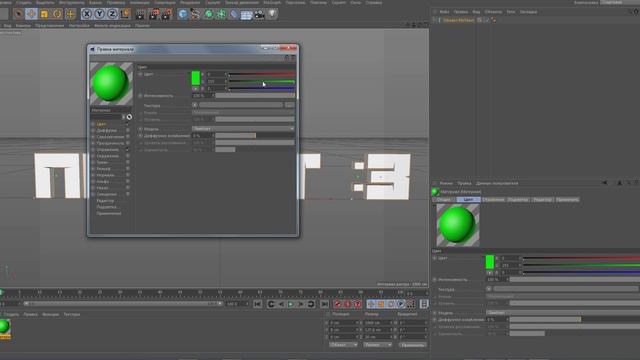Open the Объект coordinate mode dropdown
The height and width of the screenshot is (360, 640).
pos(343,345)
